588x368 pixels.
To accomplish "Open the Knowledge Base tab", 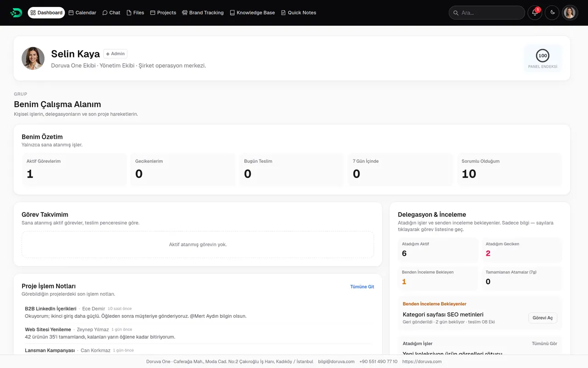I will 252,13.
